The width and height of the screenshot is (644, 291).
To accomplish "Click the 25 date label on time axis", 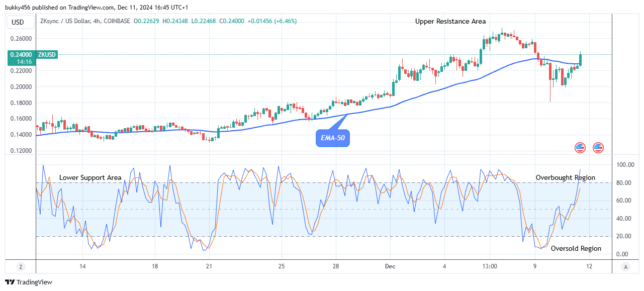I will point(282,266).
